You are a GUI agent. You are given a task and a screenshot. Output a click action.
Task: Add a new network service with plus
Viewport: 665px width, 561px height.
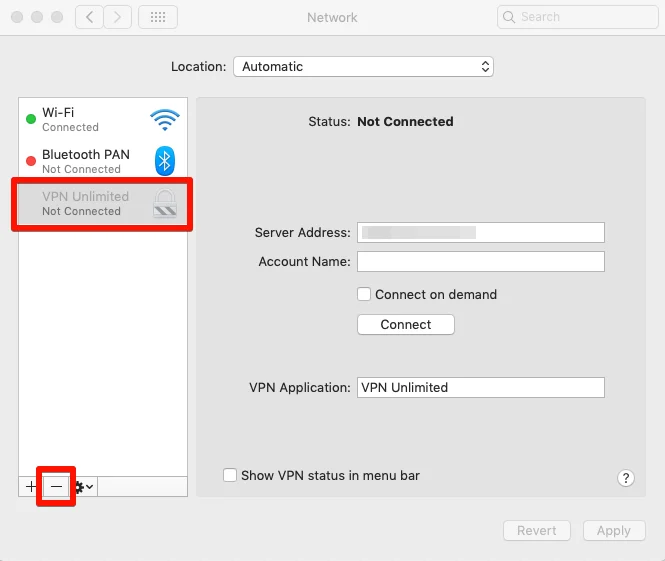[31, 486]
